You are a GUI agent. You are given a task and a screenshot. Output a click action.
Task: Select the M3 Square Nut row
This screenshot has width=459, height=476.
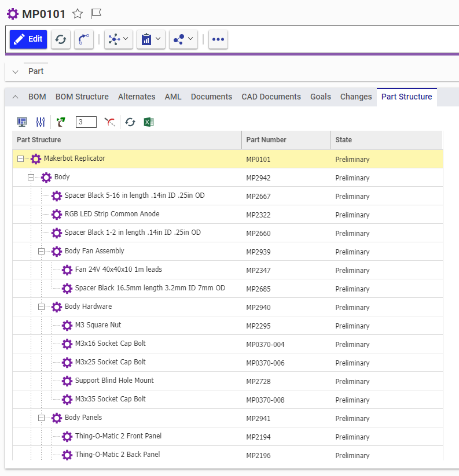[227, 326]
